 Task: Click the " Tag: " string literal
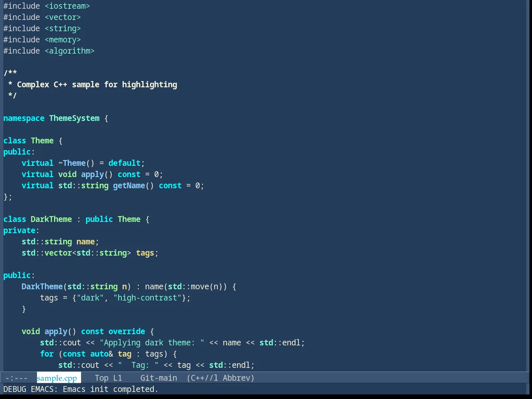pos(138,365)
